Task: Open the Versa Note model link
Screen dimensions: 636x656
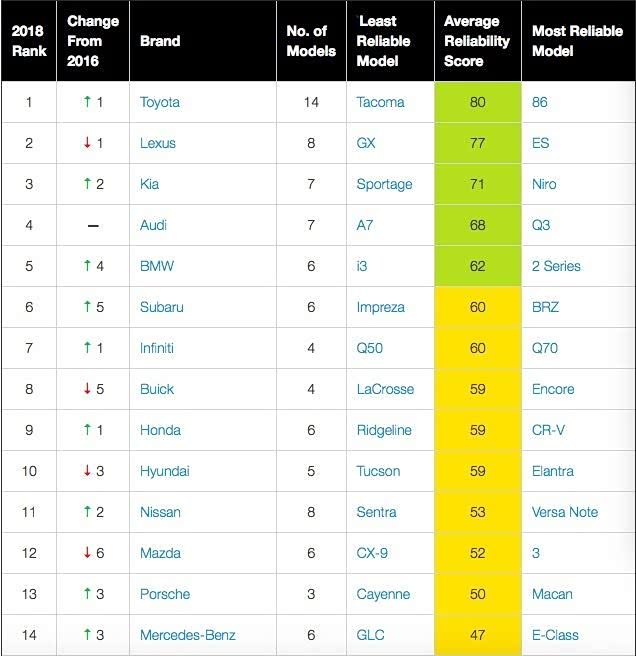Action: (565, 512)
